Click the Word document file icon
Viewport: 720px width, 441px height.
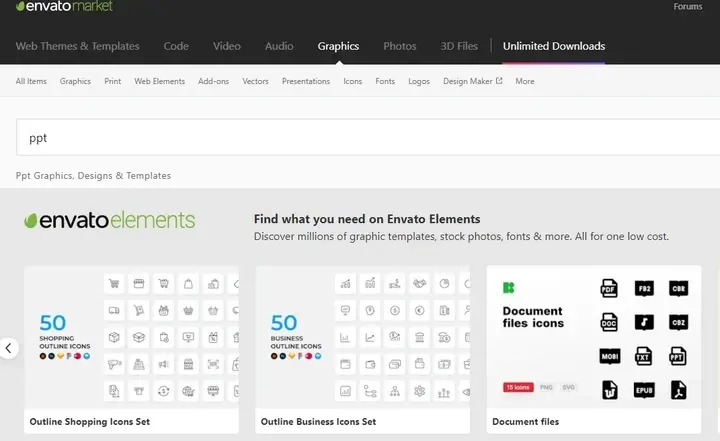pyautogui.click(x=610, y=390)
